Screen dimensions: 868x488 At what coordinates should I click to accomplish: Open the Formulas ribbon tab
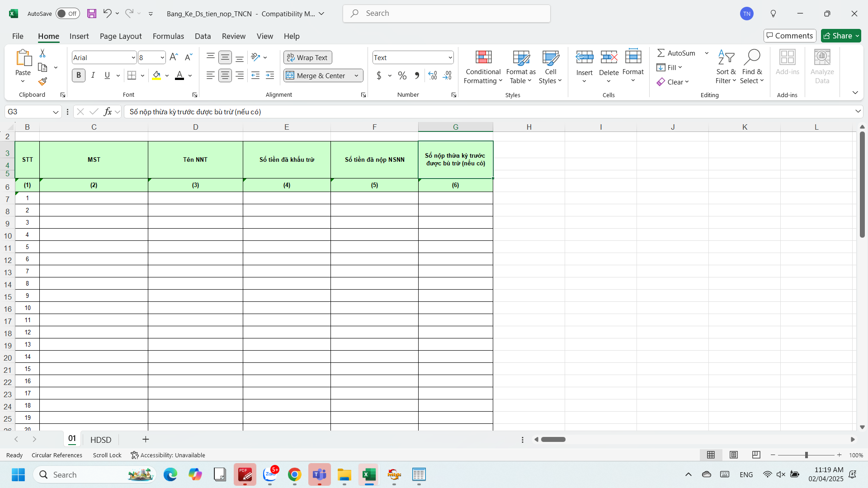168,36
